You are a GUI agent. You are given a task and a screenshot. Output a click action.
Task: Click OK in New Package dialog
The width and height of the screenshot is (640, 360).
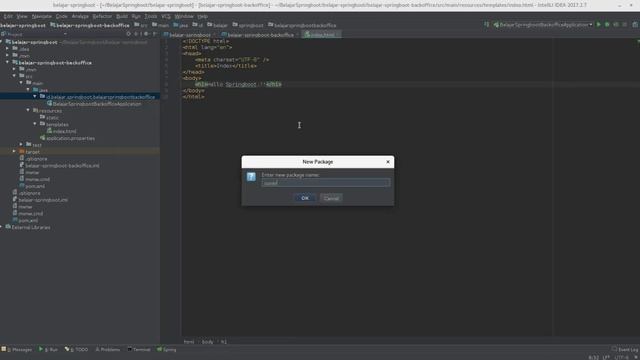(305, 198)
